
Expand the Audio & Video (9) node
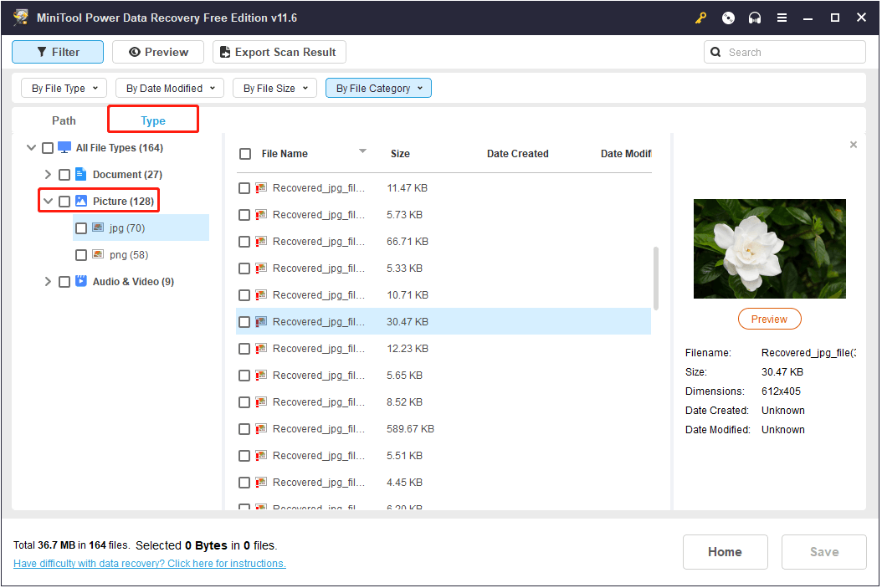click(x=48, y=282)
